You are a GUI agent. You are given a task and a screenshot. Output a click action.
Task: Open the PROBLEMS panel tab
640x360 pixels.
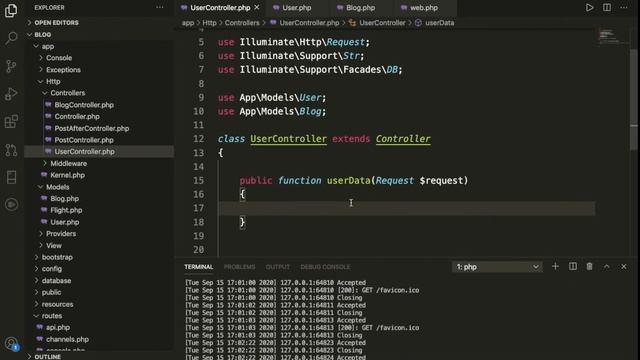pos(240,267)
